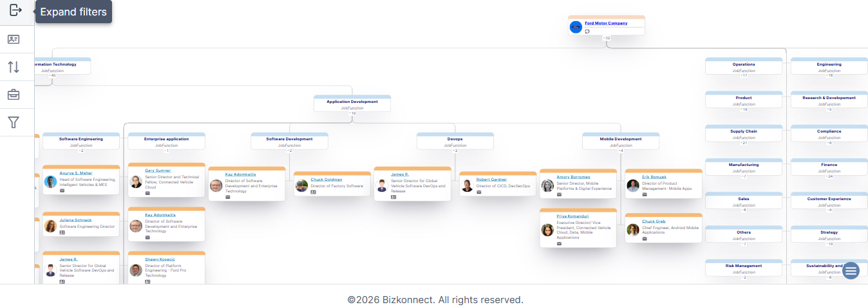Click the Ford logo on company card
Viewport: 868px width, 307px height.
pyautogui.click(x=576, y=27)
